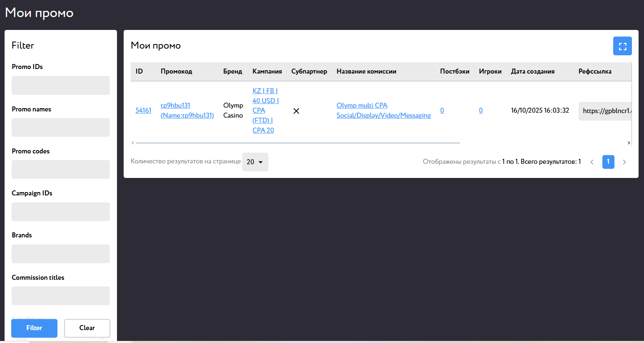Select page 1 in pagination
Image resolution: width=644 pixels, height=343 pixels.
(x=608, y=162)
